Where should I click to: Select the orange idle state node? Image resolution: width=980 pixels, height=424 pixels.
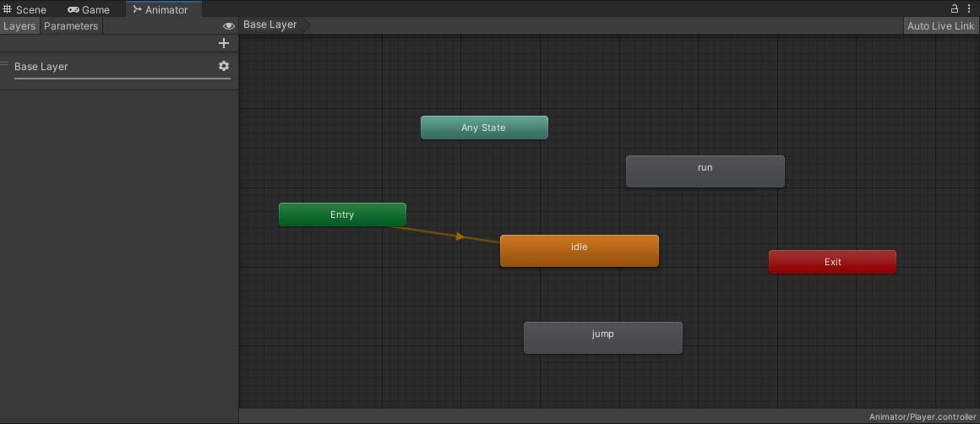pos(579,251)
